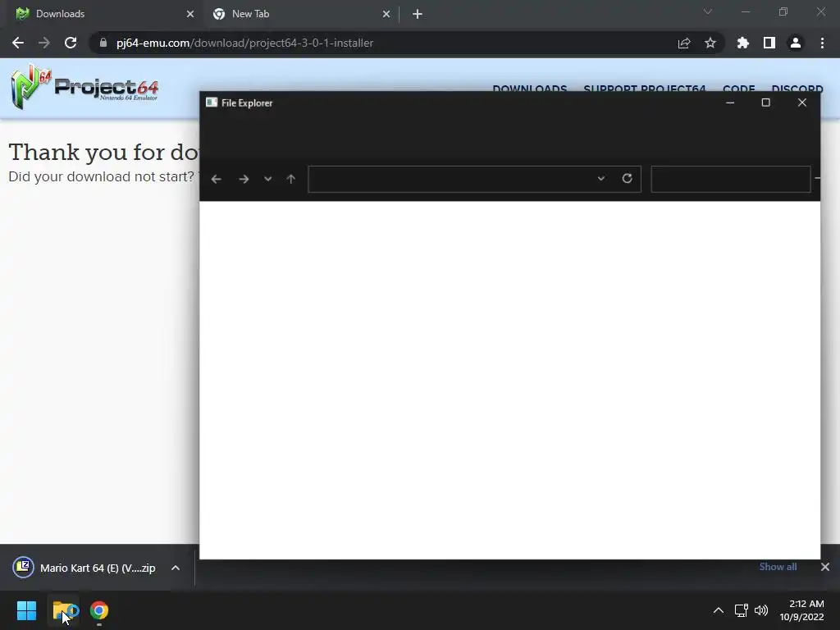Open the Chrome profile avatar

coord(796,43)
